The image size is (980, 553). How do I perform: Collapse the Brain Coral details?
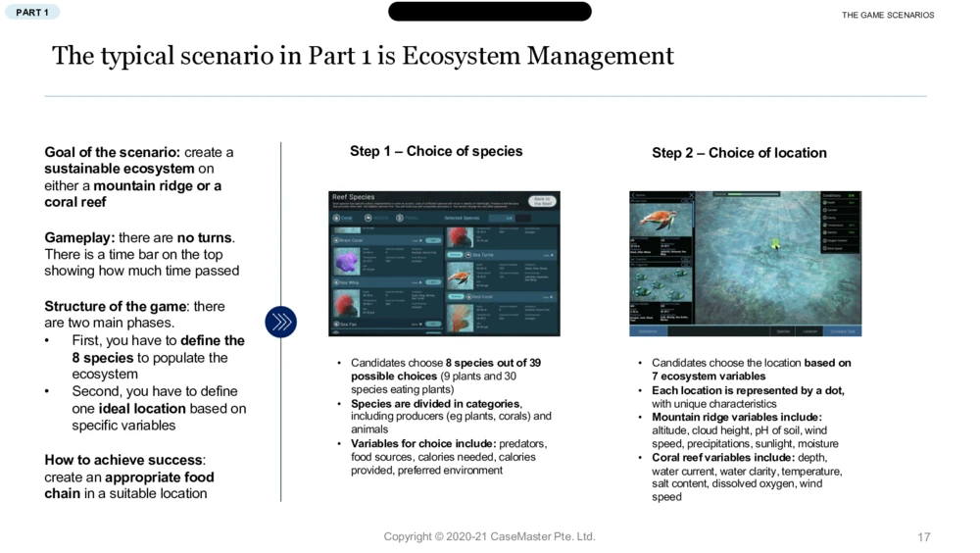(419, 240)
